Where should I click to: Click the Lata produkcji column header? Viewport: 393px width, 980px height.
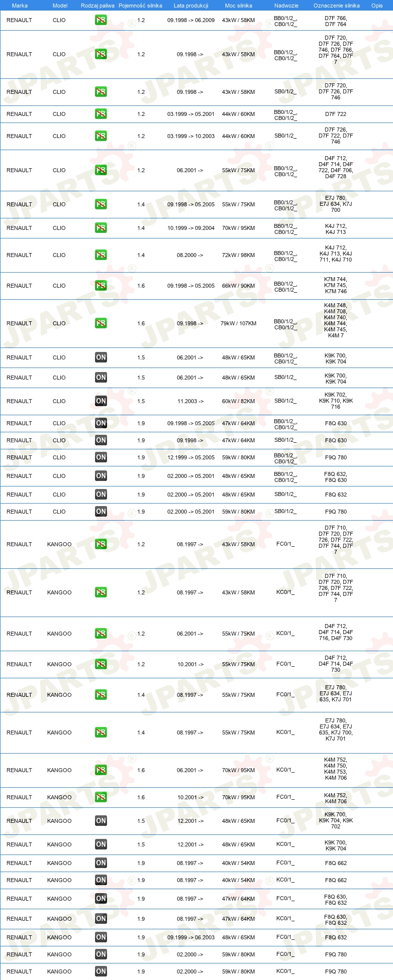point(191,6)
